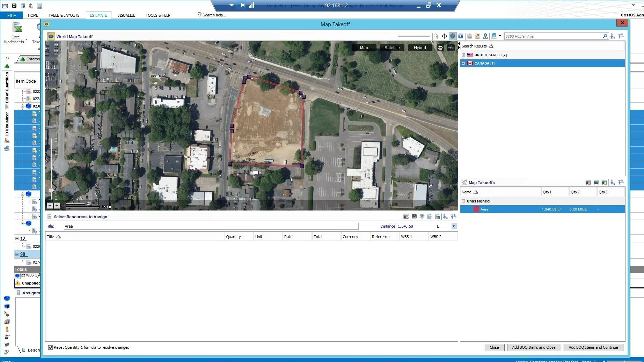Activate the pan/move tool in map toolbar
The width and height of the screenshot is (644, 362).
click(x=444, y=36)
